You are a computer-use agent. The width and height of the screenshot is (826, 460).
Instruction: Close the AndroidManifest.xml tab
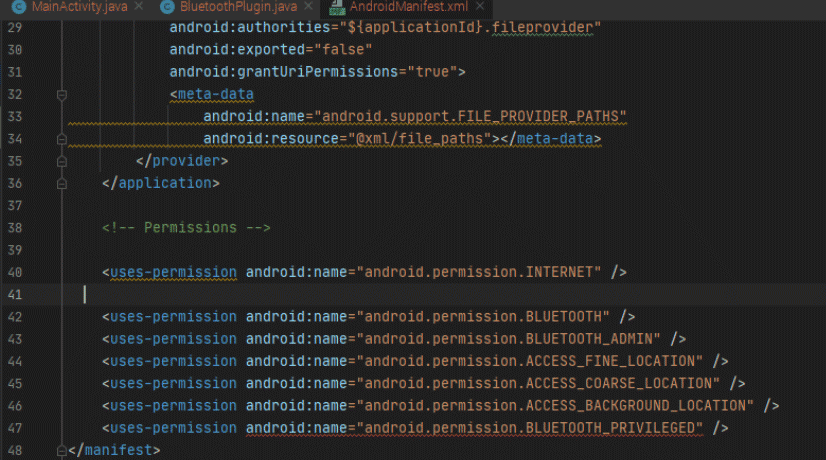tap(480, 6)
